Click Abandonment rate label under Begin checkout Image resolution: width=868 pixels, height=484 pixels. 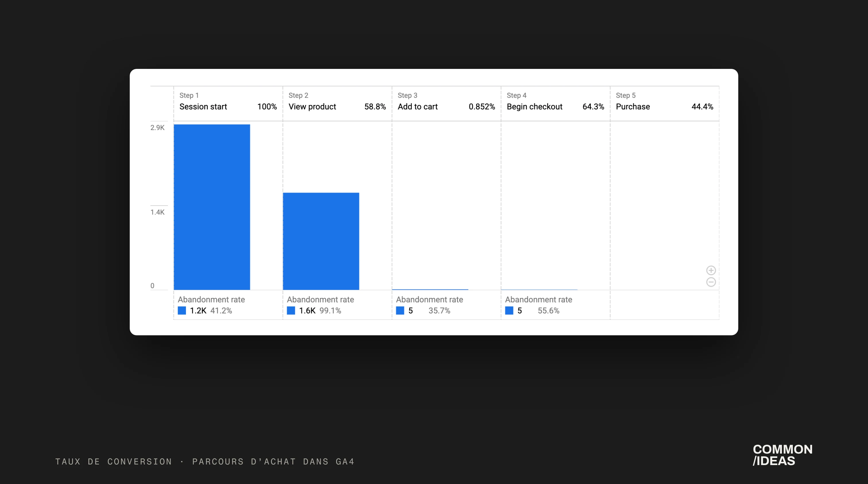tap(538, 300)
